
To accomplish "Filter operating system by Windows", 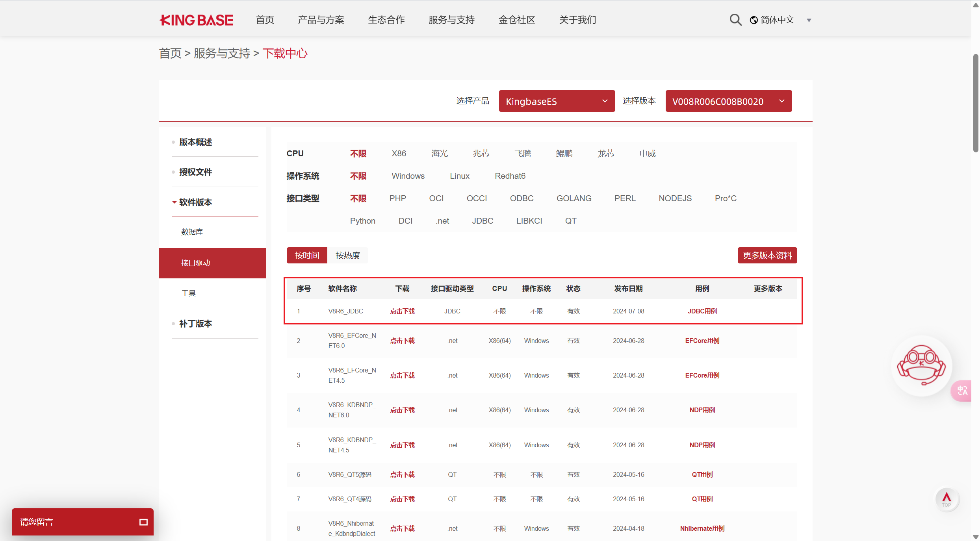I will [x=408, y=176].
